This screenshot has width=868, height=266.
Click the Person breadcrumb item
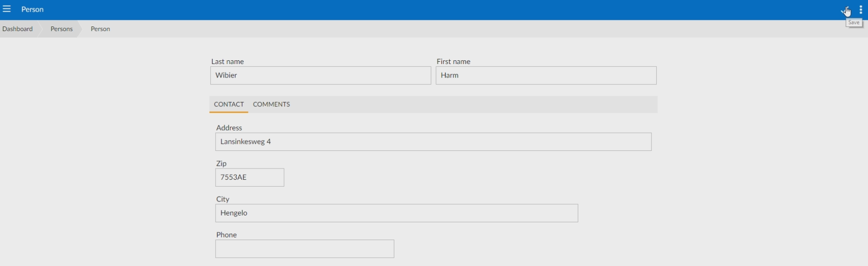pyautogui.click(x=100, y=29)
